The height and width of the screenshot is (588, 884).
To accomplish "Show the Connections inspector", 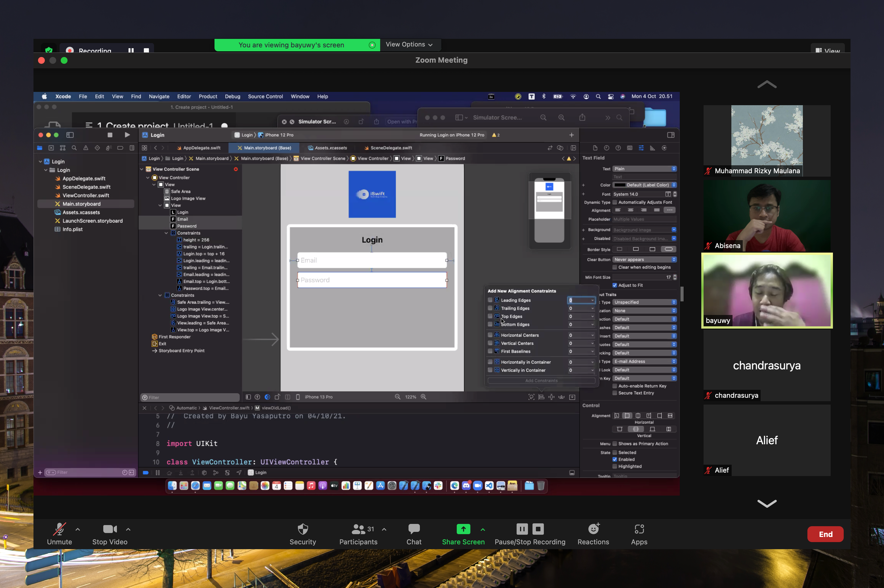I will coord(664,148).
